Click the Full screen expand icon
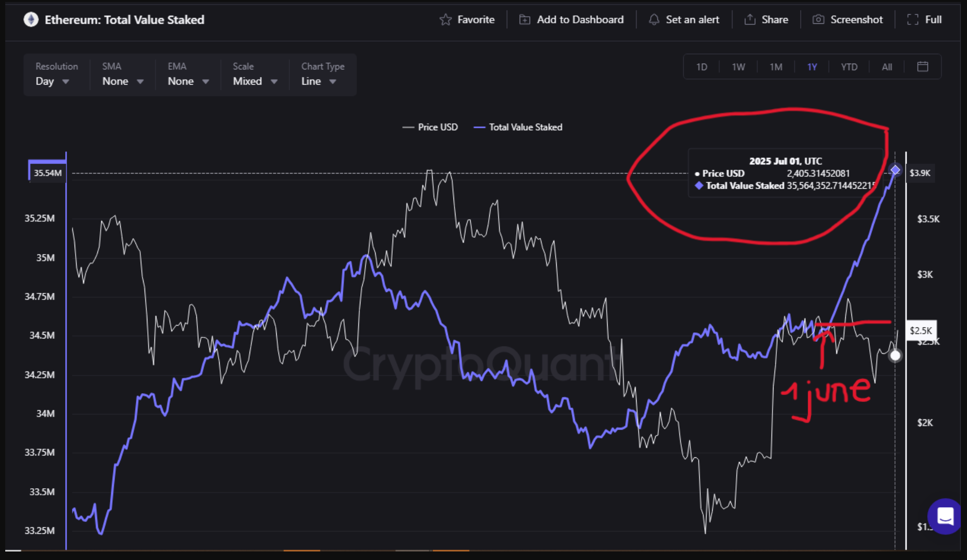This screenshot has height=560, width=967. 913,19
